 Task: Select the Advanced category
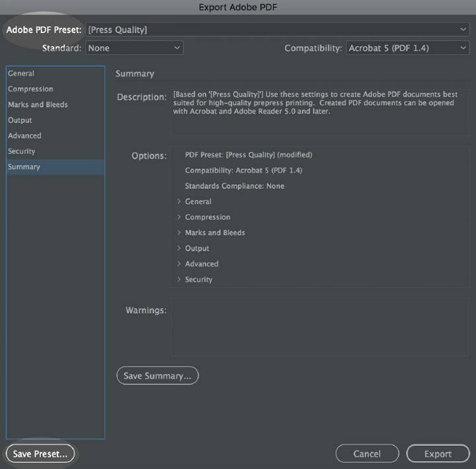(24, 135)
